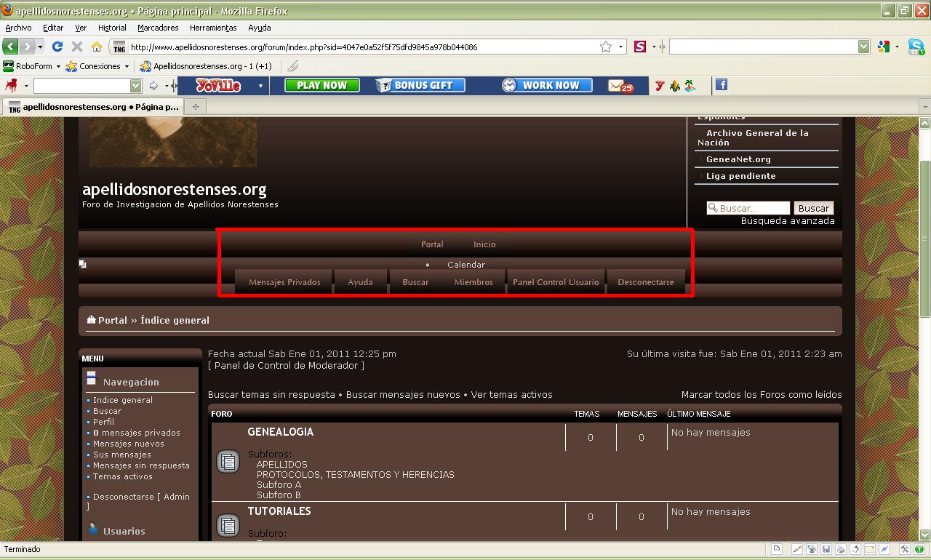The width and height of the screenshot is (931, 560).
Task: Click the floppy disk save icon in status bar
Action: coord(826,550)
